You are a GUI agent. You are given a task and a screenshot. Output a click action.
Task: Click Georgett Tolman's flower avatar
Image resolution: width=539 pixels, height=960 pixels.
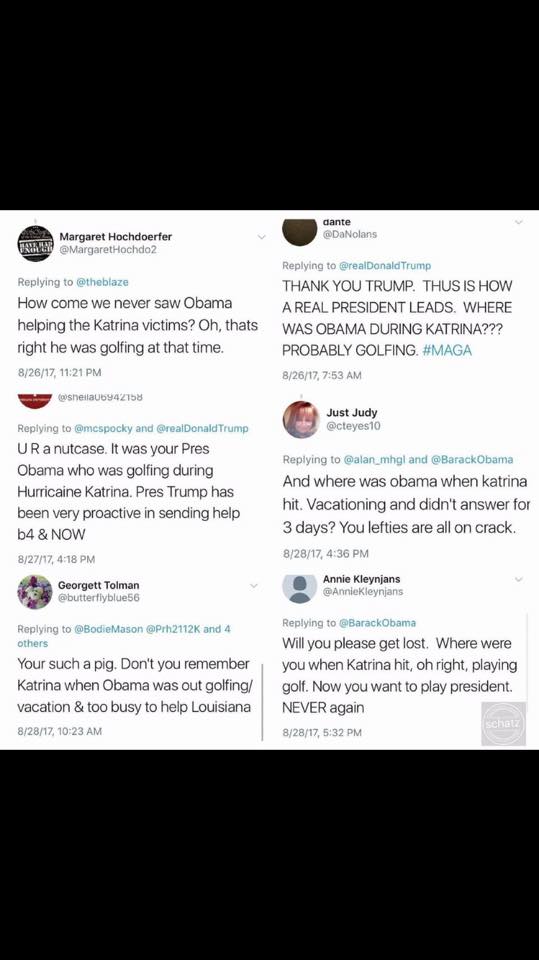click(35, 592)
